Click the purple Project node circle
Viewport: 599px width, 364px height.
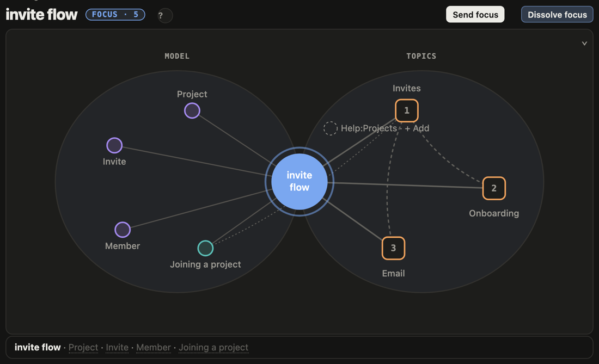pos(192,110)
